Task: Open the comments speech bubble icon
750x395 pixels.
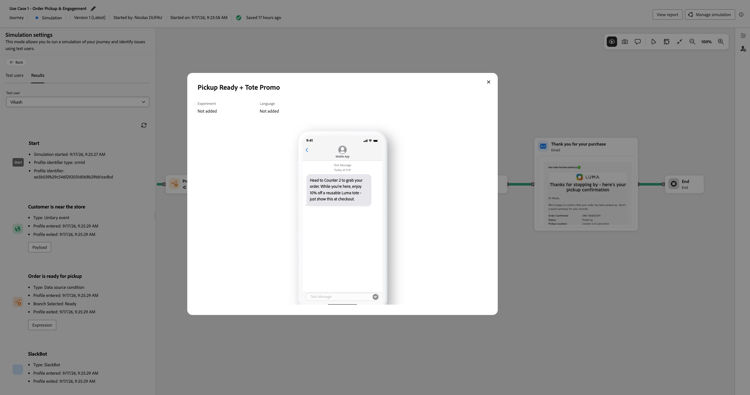Action: pyautogui.click(x=638, y=42)
